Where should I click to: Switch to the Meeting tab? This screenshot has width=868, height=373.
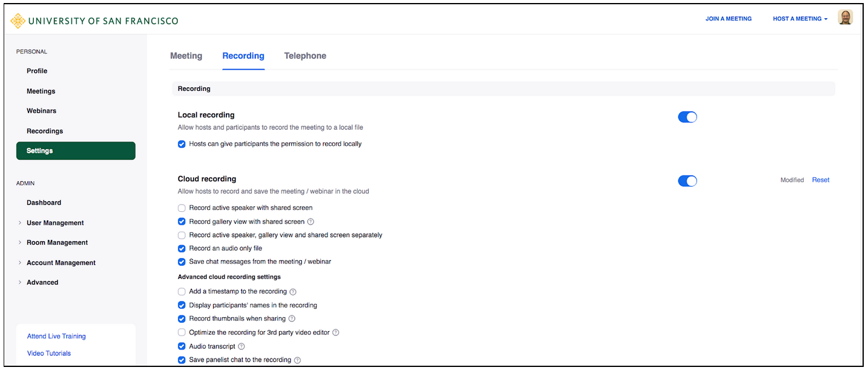[186, 56]
